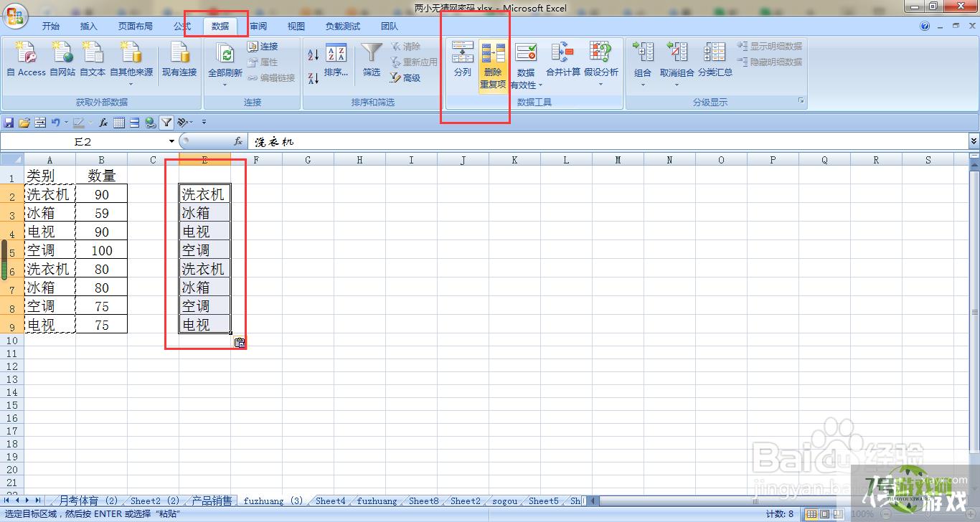This screenshot has width=980, height=522.
Task: Switch to sheet tab sogou
Action: coord(507,500)
